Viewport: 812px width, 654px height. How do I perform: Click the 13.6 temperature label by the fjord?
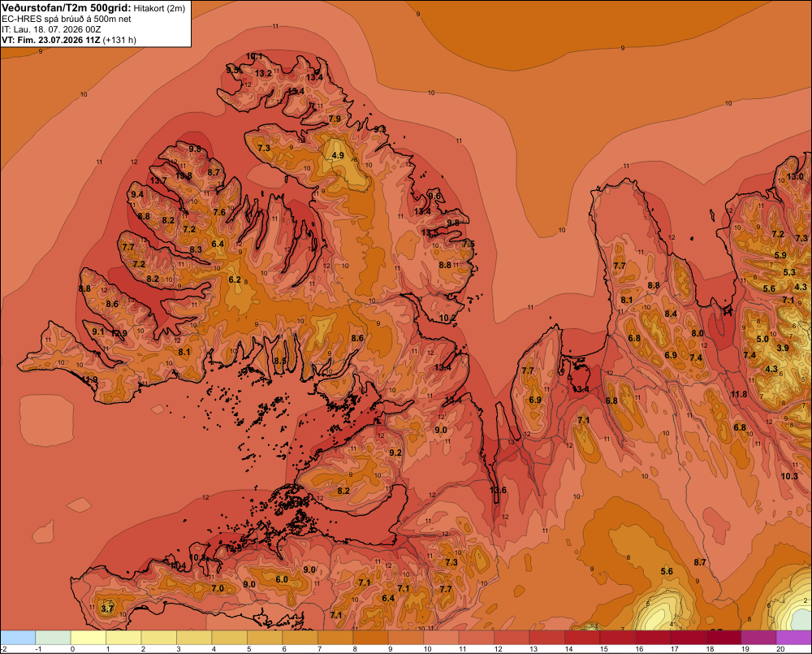pos(499,490)
